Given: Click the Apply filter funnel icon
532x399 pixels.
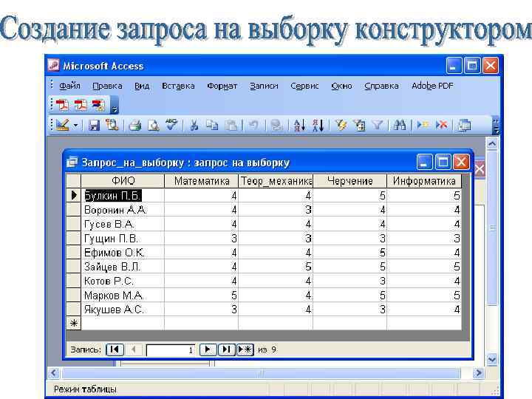Looking at the screenshot, I should tap(378, 125).
